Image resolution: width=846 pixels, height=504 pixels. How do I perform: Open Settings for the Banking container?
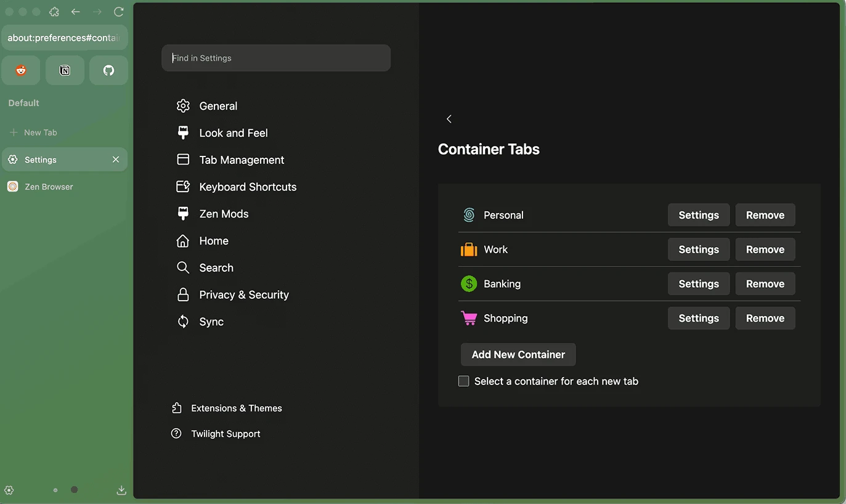pos(699,284)
